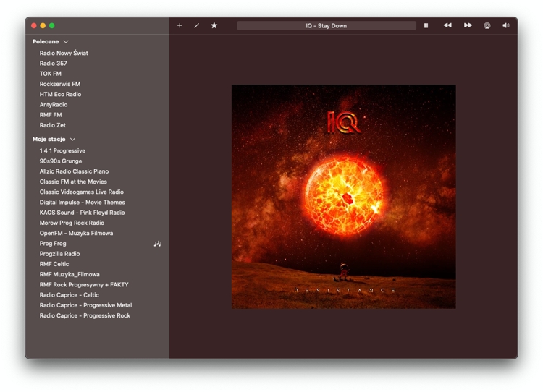The image size is (543, 392).
Task: Collapse the Polecane section chevron
Action: [x=66, y=41]
